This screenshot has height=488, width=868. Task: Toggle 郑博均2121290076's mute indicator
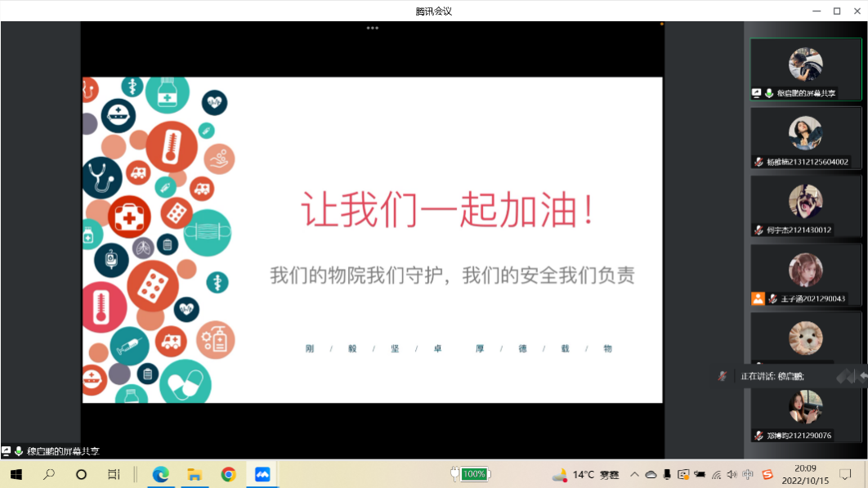758,436
